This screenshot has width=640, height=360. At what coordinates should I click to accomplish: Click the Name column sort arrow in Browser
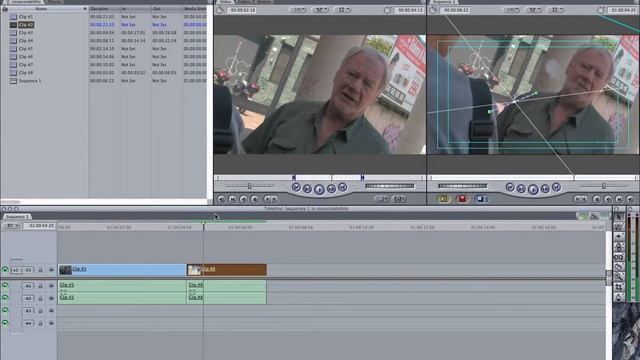point(85,9)
